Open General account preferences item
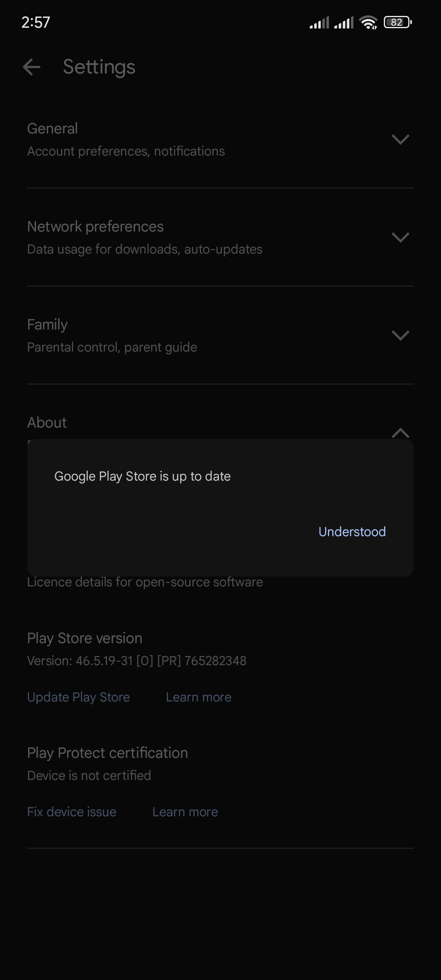The image size is (441, 980). (x=220, y=139)
